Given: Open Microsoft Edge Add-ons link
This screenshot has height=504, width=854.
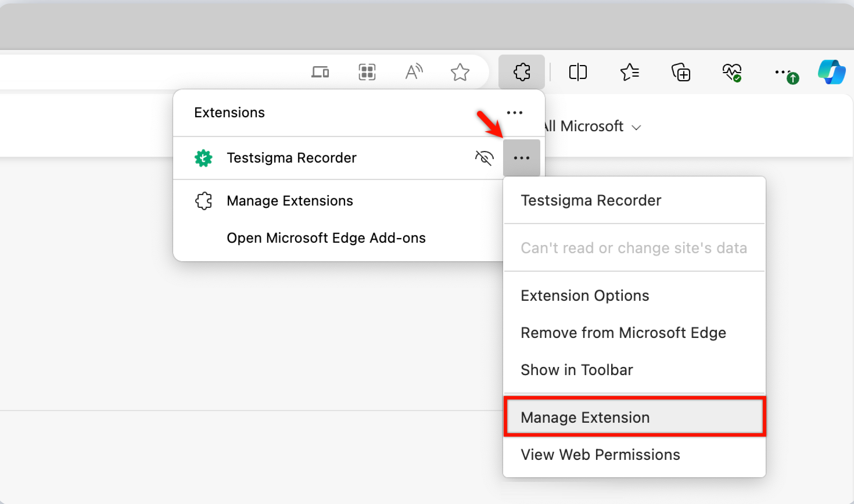Looking at the screenshot, I should [x=326, y=238].
